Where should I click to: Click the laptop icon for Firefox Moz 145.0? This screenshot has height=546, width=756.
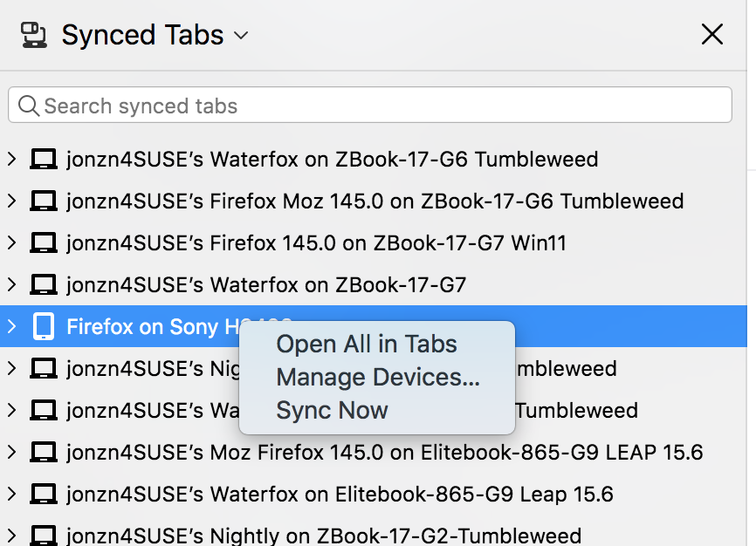point(44,201)
